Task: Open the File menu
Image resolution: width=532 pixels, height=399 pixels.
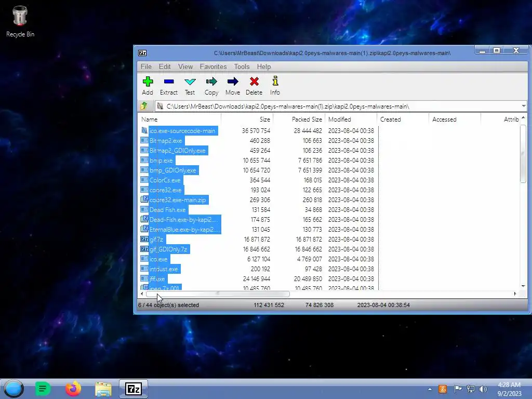Action: click(146, 66)
